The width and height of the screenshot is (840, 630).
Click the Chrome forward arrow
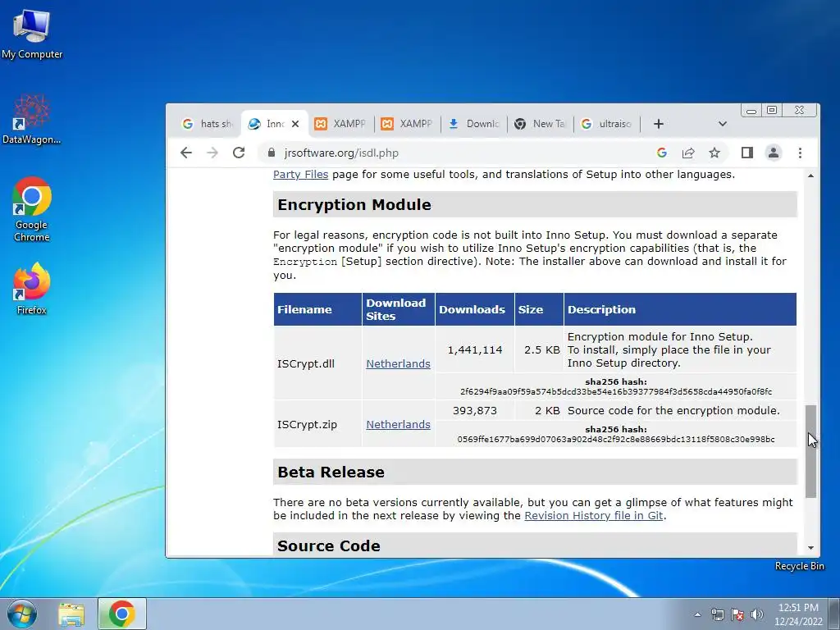pyautogui.click(x=212, y=153)
